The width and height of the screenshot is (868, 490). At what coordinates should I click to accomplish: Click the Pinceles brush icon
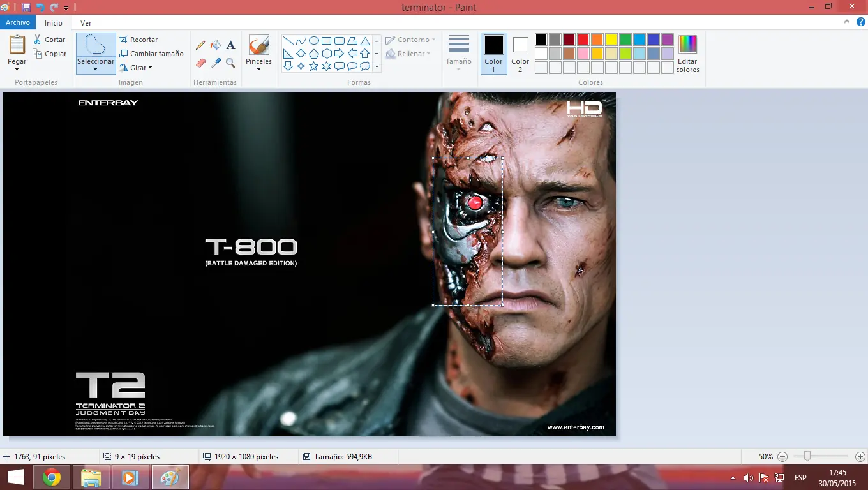tap(258, 45)
